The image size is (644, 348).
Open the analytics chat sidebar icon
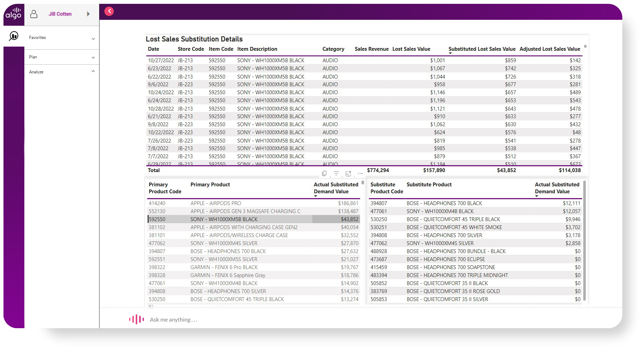(x=14, y=36)
